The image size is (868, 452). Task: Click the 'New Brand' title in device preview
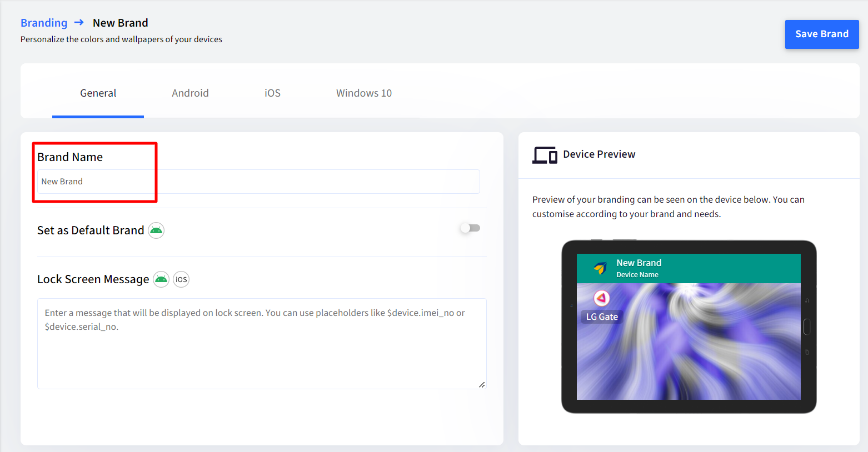click(638, 263)
